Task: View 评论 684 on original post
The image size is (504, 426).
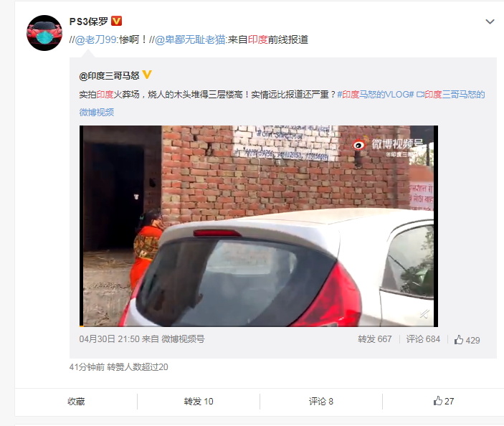Action: (423, 339)
